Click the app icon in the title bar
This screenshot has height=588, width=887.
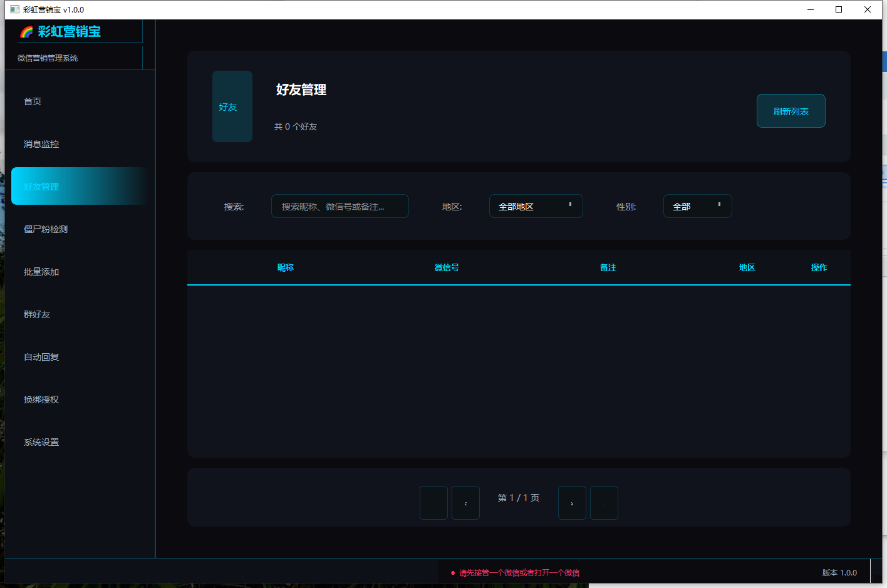click(x=15, y=9)
